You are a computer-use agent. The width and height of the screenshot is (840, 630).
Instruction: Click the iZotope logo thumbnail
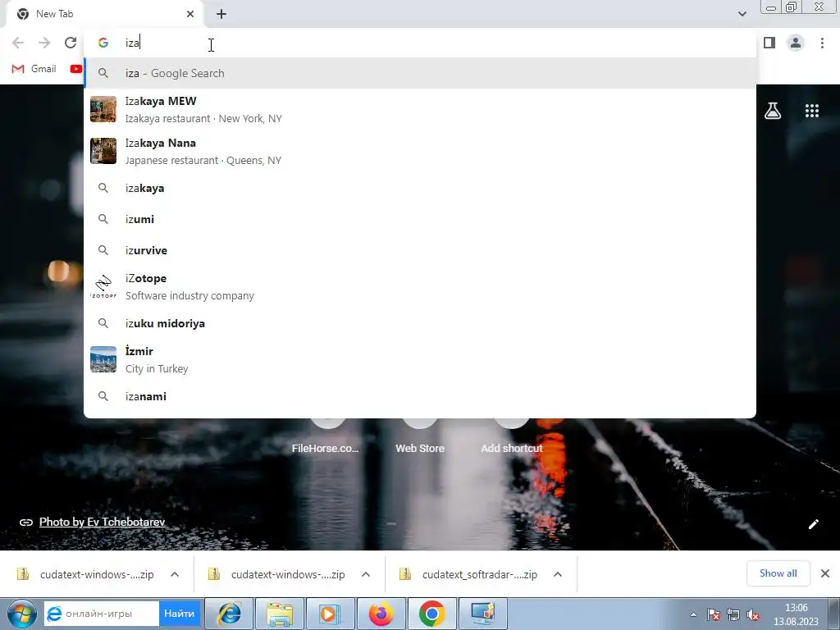[x=103, y=286]
